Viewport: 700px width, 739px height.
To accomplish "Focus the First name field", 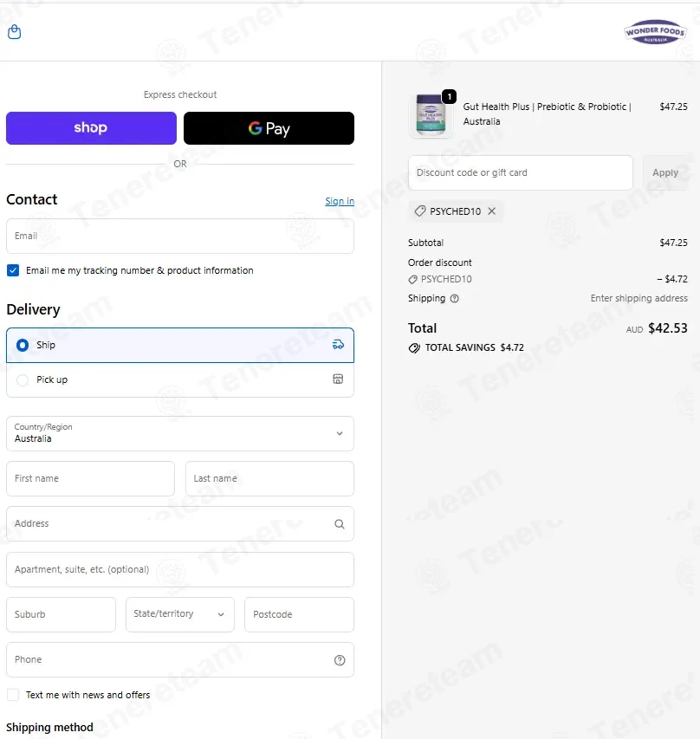I will pos(90,478).
